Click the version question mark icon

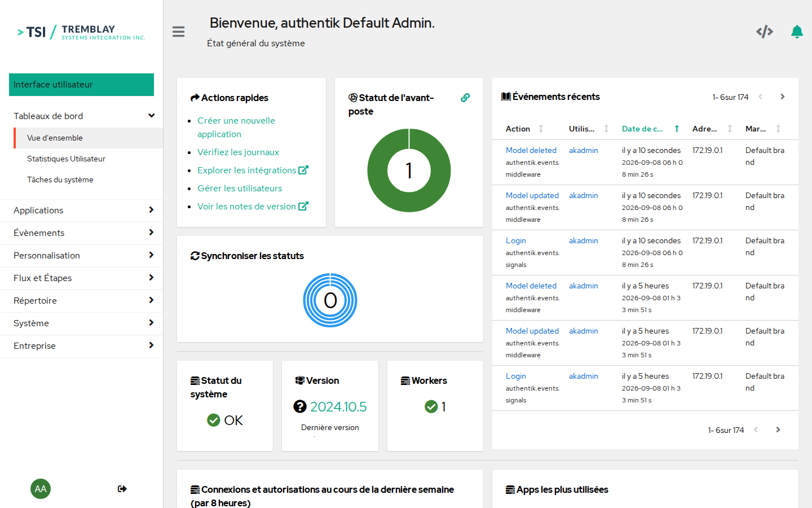[x=300, y=406]
